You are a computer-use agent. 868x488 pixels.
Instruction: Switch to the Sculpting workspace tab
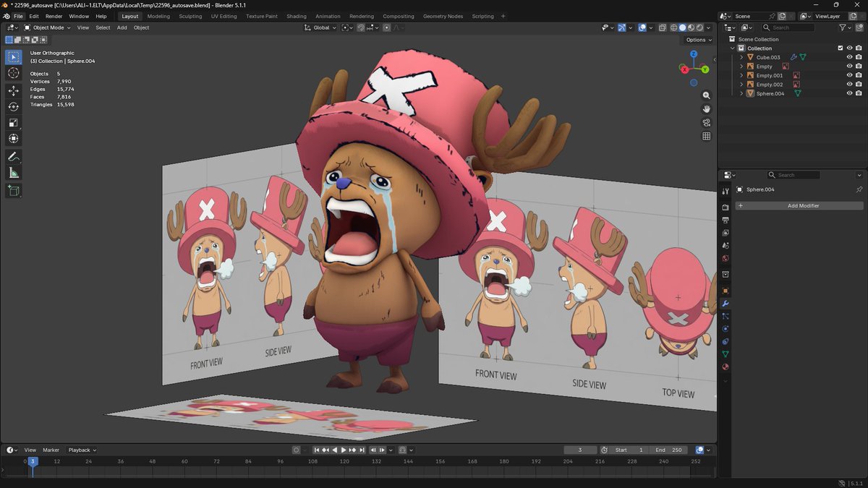tap(190, 16)
